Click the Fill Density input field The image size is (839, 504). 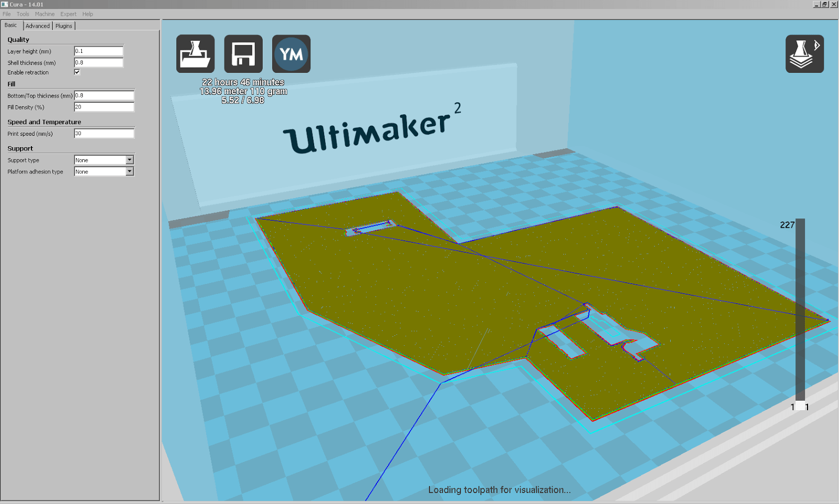tap(104, 107)
